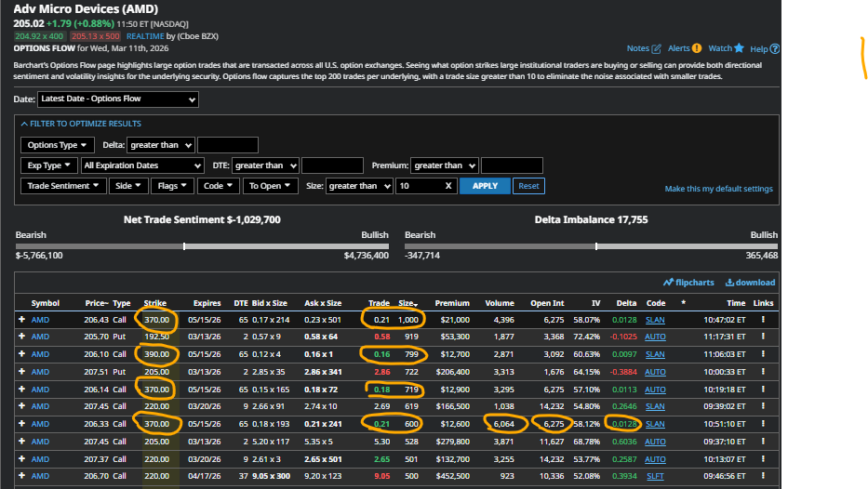Open the All Expiration Dates dropdown
This screenshot has height=489, width=868.
[142, 165]
